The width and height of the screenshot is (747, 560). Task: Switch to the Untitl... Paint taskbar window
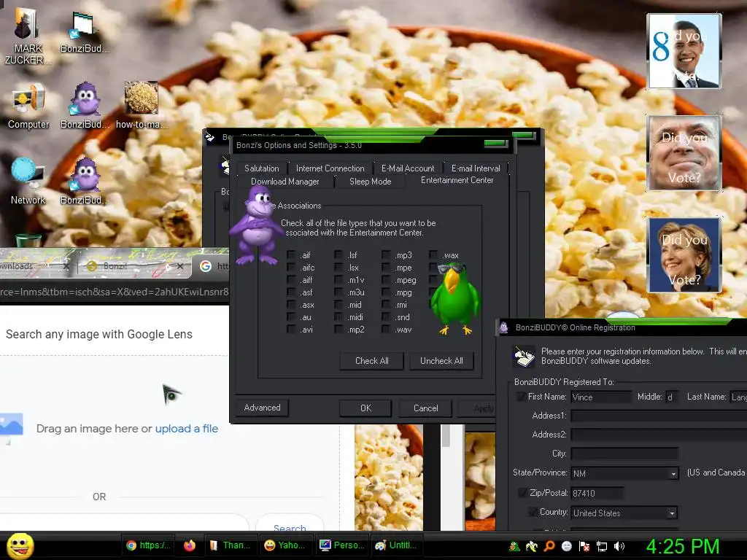pos(396,545)
